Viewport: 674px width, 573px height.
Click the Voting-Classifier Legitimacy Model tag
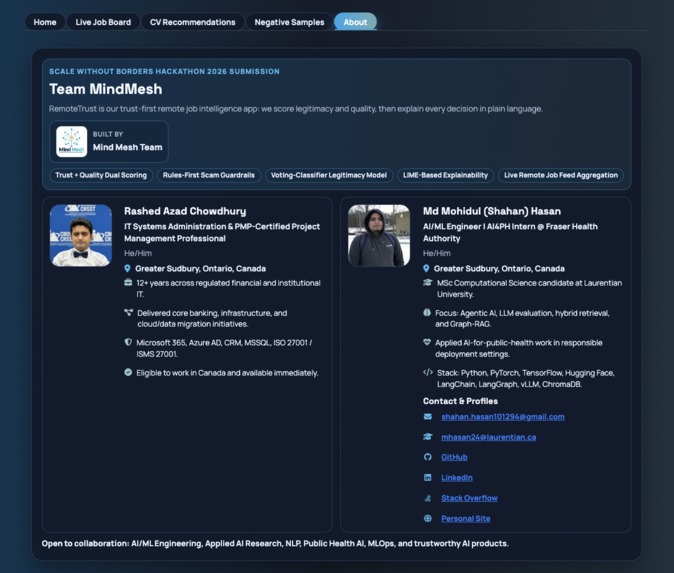tap(329, 175)
